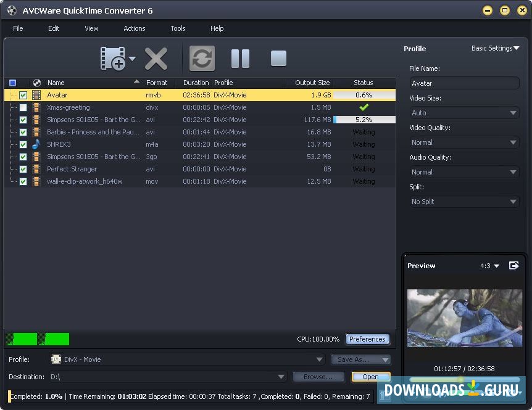Image resolution: width=532 pixels, height=410 pixels.
Task: Click the music note icon beside SHREK3
Action: point(35,144)
